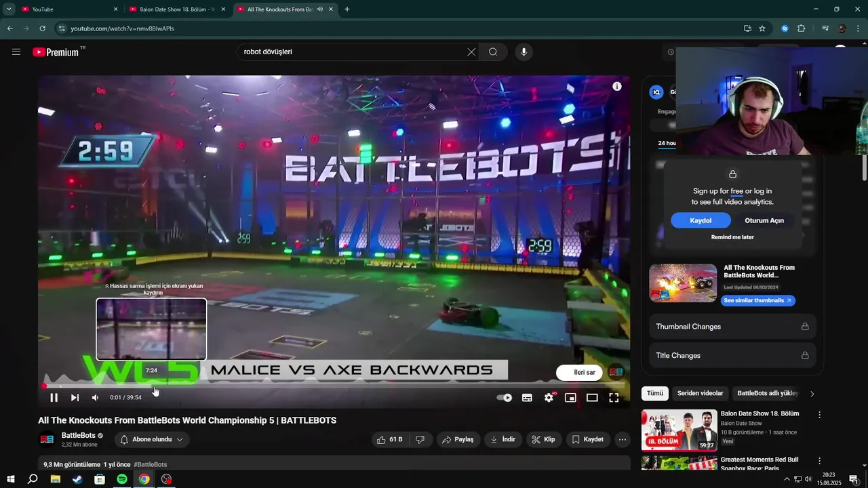868x488 pixels.
Task: Open a new browser tab
Action: pos(347,9)
